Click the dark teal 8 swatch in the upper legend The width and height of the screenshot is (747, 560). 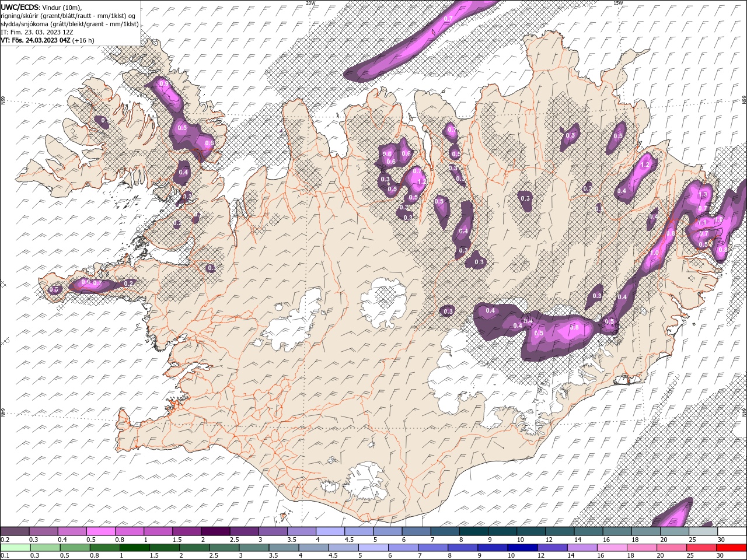473,531
